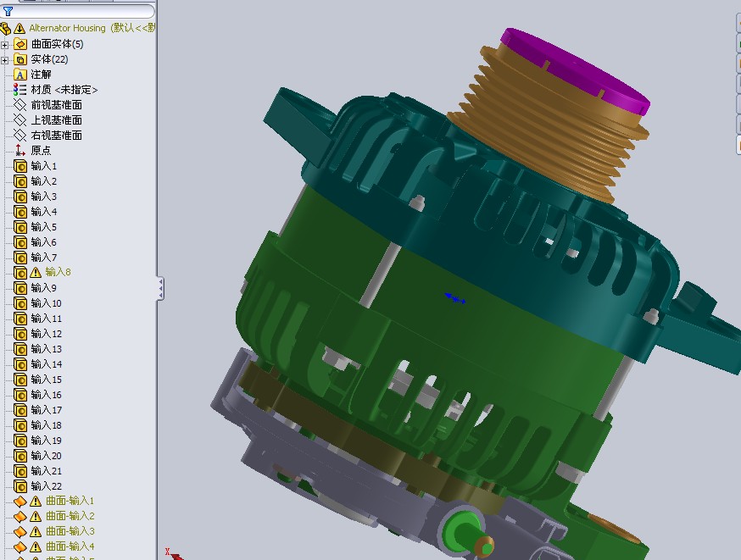Select imported feature 输入19

[x=47, y=440]
